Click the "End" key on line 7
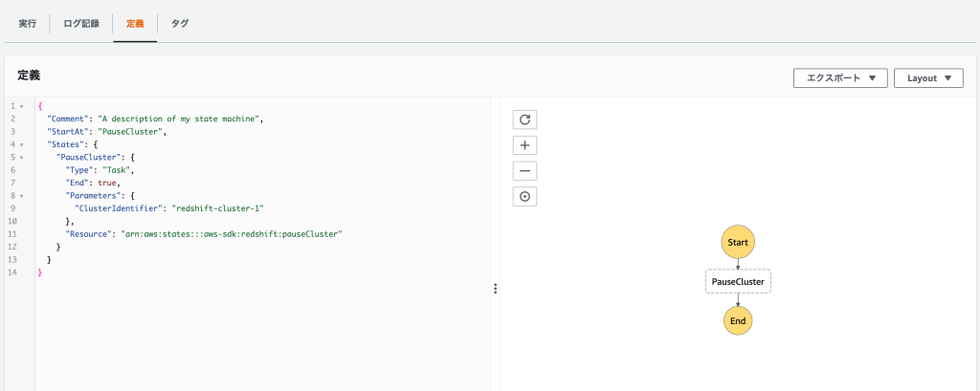 (78, 183)
